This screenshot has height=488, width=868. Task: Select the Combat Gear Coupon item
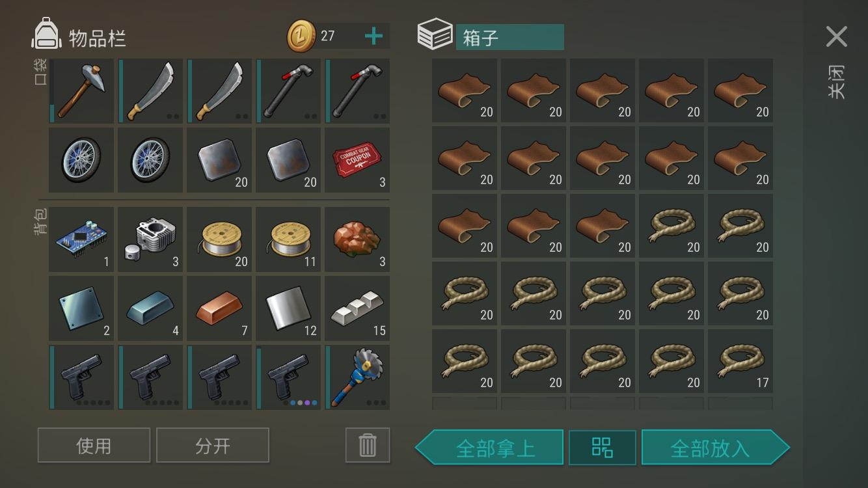(357, 160)
